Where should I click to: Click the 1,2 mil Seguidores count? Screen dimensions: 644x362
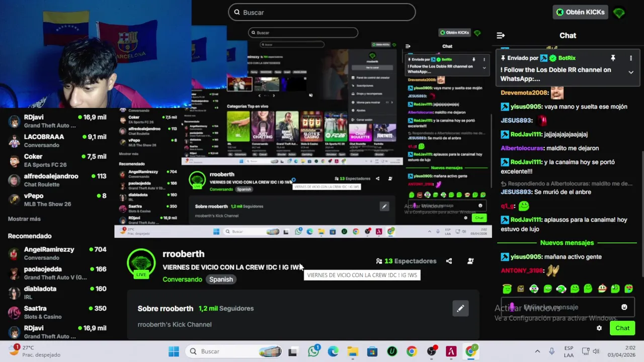(226, 308)
